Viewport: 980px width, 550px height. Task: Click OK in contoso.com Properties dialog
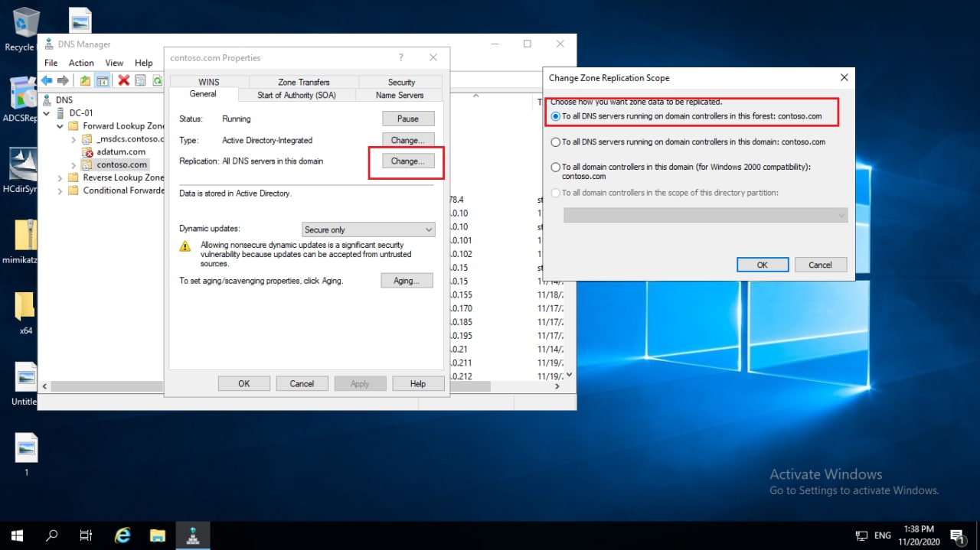tap(244, 384)
